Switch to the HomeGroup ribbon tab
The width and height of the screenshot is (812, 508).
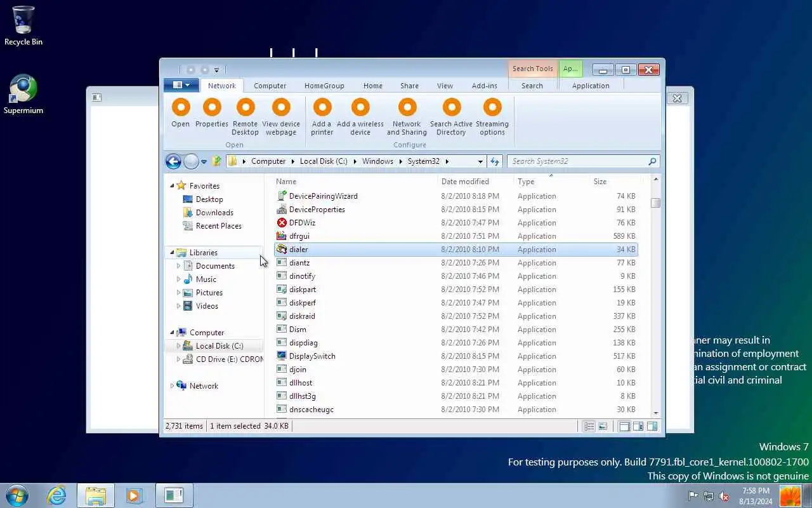click(324, 86)
